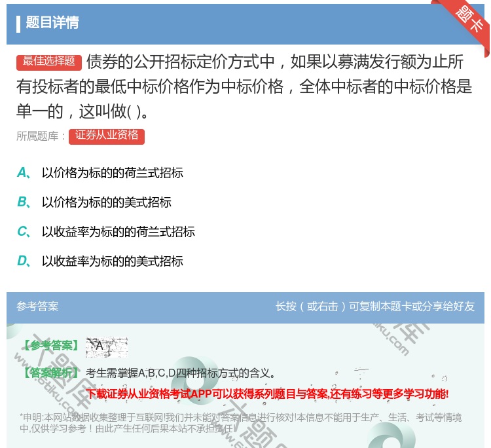Select option B 以价格为标的的美式招标

(94, 202)
